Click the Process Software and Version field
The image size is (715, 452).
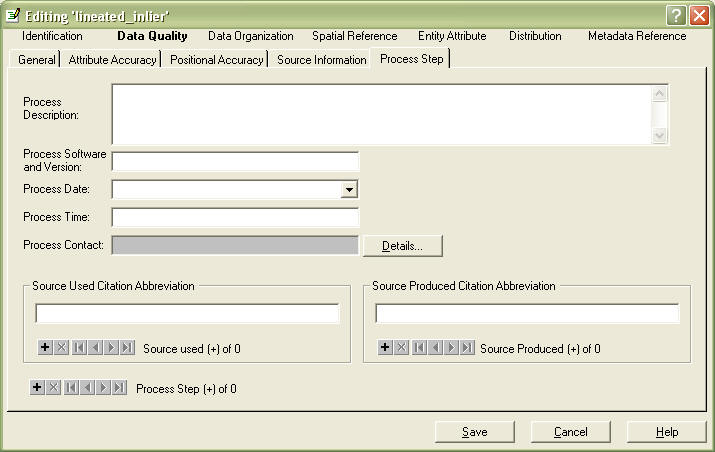click(235, 161)
